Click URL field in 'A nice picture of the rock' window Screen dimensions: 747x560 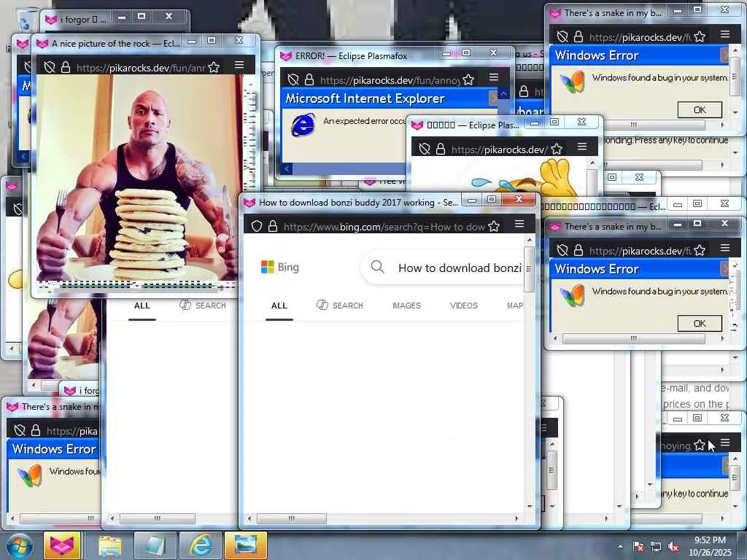(141, 68)
